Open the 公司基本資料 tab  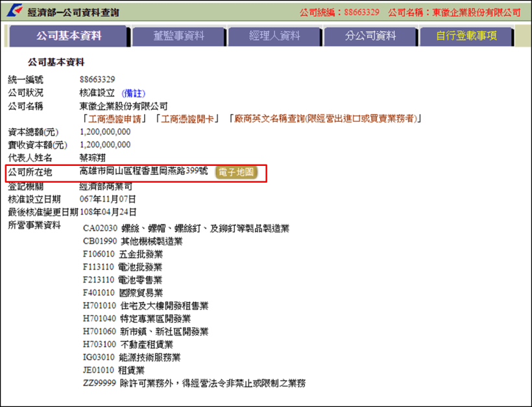pos(69,36)
